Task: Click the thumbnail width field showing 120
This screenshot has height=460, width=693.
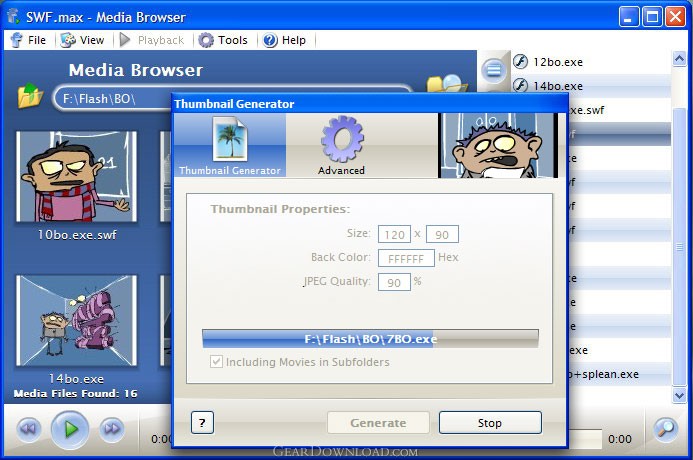Action: point(394,234)
